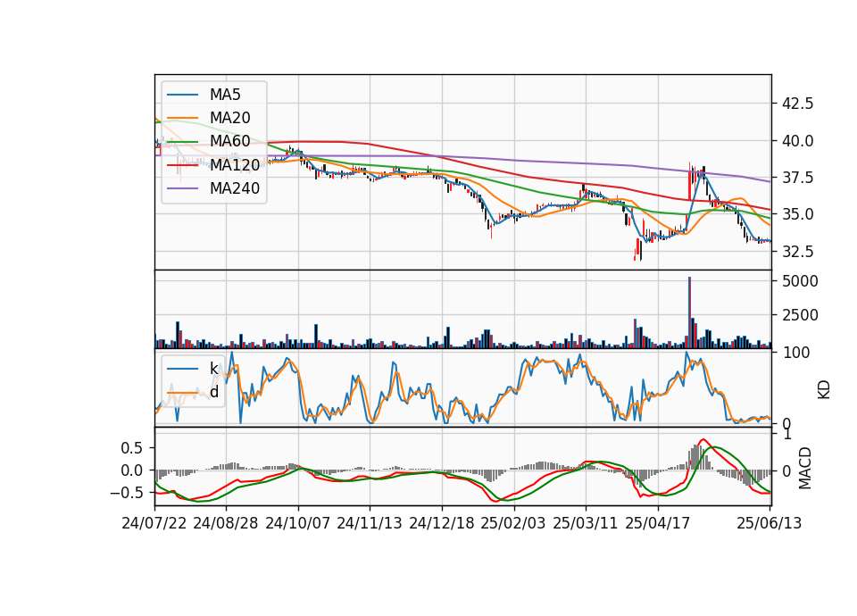The width and height of the screenshot is (857, 616).
Task: Click the KD axis title
Action: coord(824,390)
